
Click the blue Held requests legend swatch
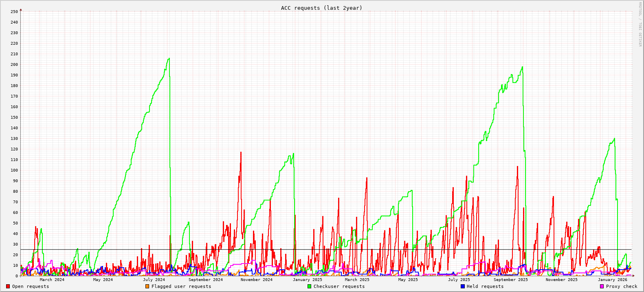click(x=462, y=286)
